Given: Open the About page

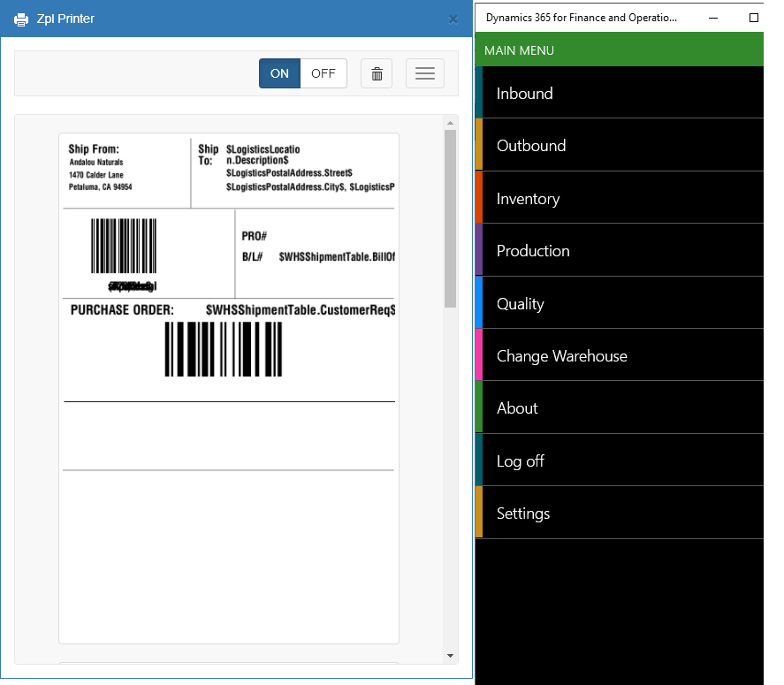Looking at the screenshot, I should pyautogui.click(x=619, y=407).
